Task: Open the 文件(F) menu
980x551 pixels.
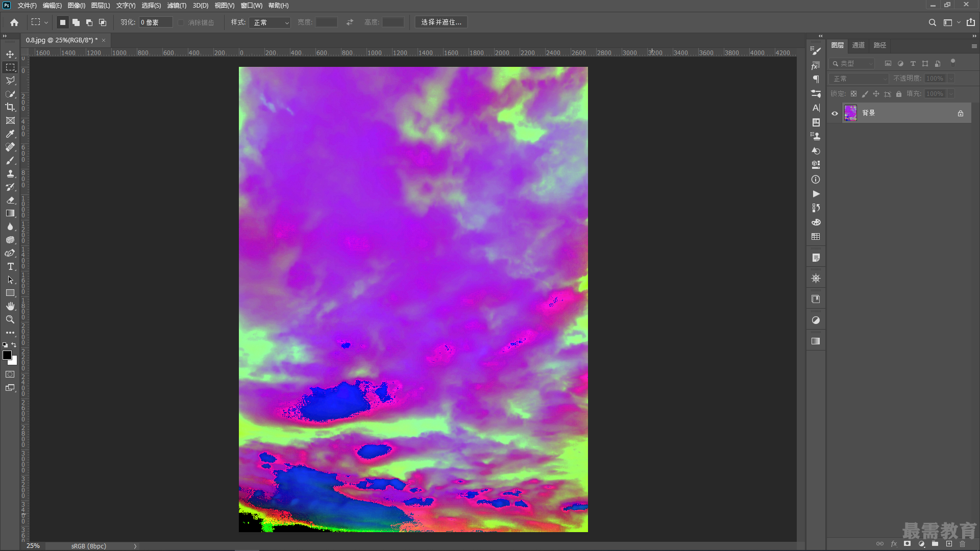Action: pyautogui.click(x=27, y=6)
